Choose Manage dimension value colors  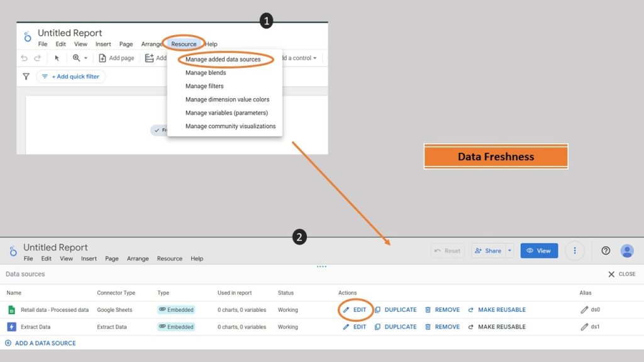(227, 99)
